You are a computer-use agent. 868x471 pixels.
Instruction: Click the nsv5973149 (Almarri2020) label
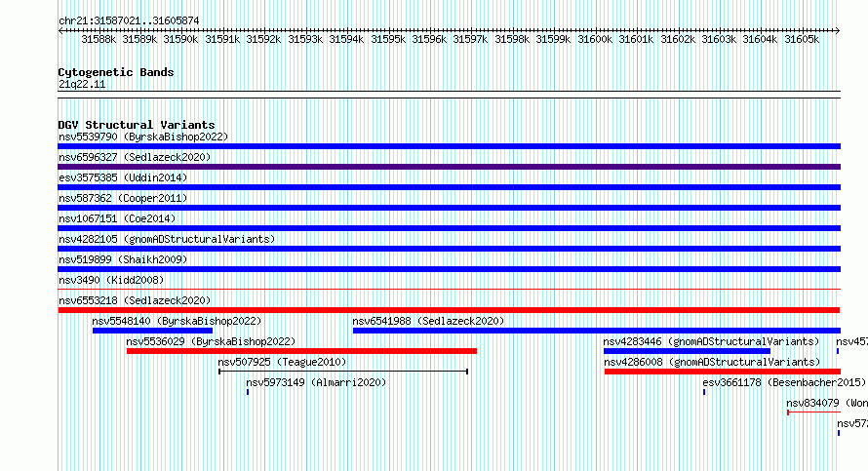pyautogui.click(x=316, y=382)
